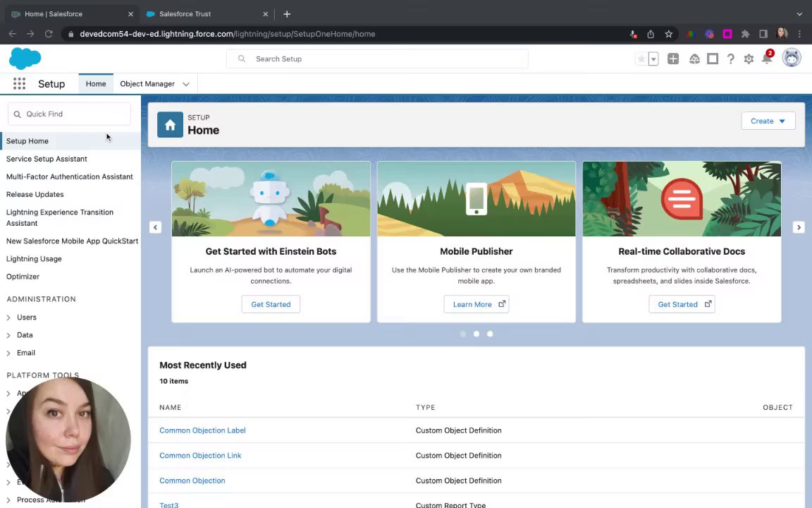The width and height of the screenshot is (812, 508).
Task: Click the Salesforce cloud logo
Action: coord(25,58)
